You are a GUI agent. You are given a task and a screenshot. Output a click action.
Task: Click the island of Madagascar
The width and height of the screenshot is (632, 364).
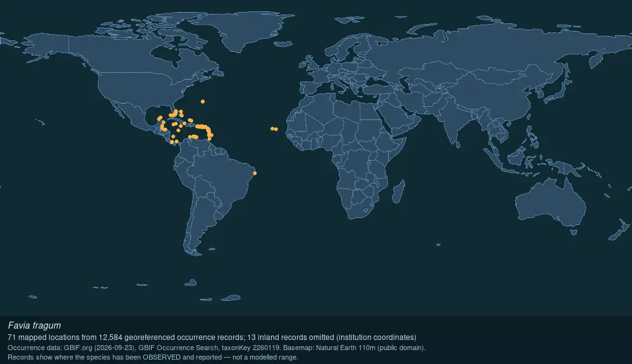(398, 192)
